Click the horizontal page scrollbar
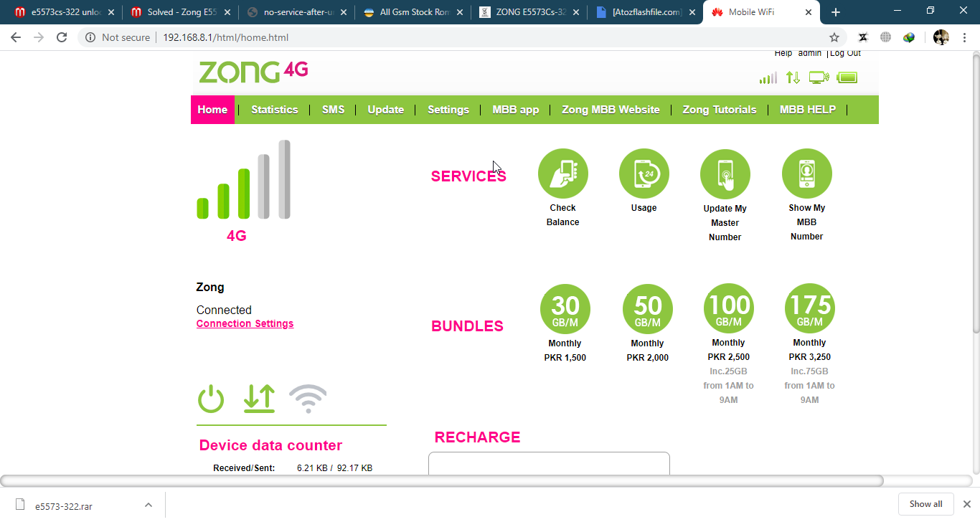This screenshot has height=522, width=980. pos(442,480)
